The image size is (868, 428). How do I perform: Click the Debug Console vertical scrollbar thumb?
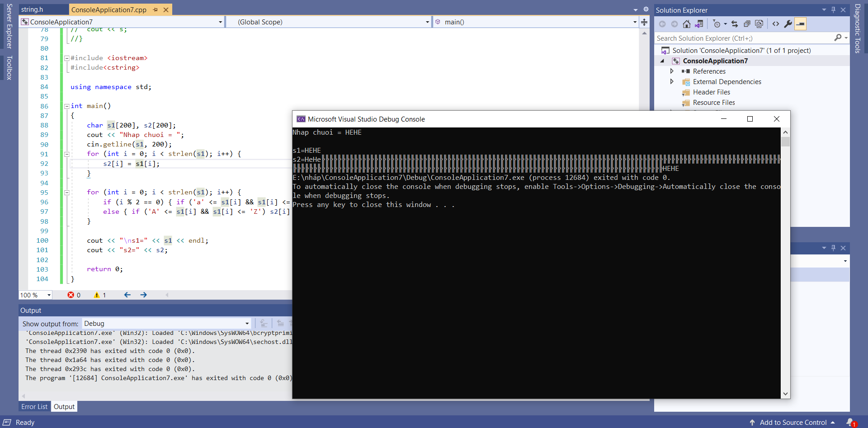coord(785,142)
